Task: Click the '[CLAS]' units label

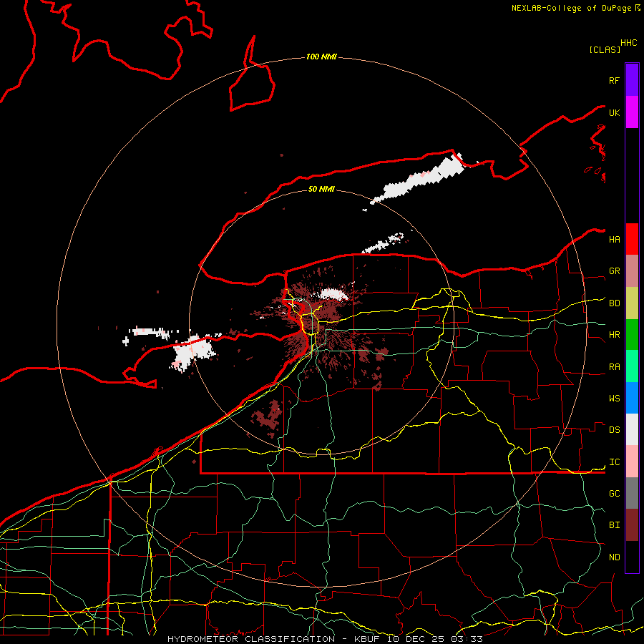Action: [605, 49]
